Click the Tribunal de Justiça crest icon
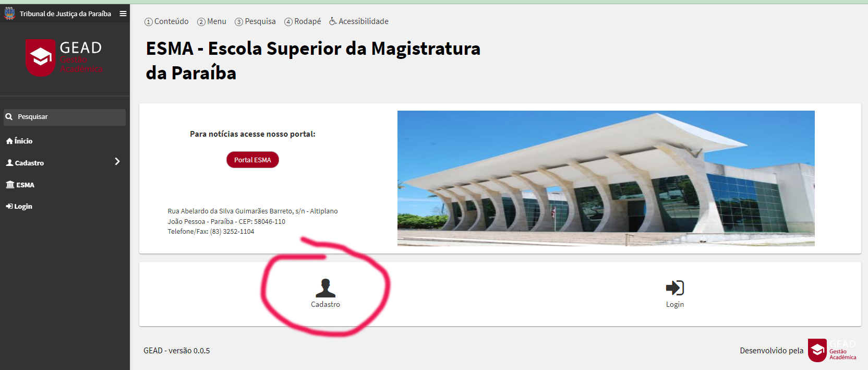 point(9,14)
